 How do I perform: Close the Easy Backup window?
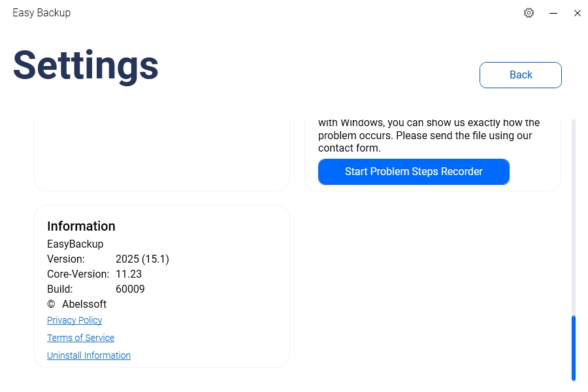click(578, 13)
